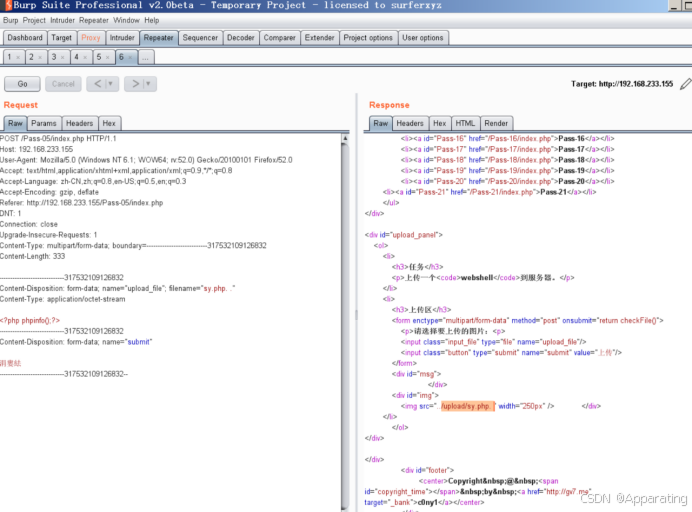Select Repeater request tab 4
This screenshot has width=692, height=512.
(76, 57)
